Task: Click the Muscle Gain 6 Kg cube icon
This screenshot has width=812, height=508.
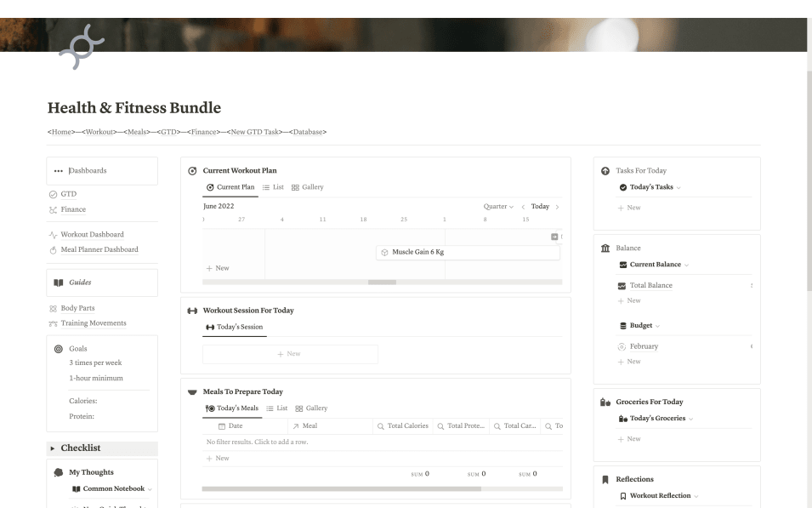Action: pyautogui.click(x=384, y=253)
